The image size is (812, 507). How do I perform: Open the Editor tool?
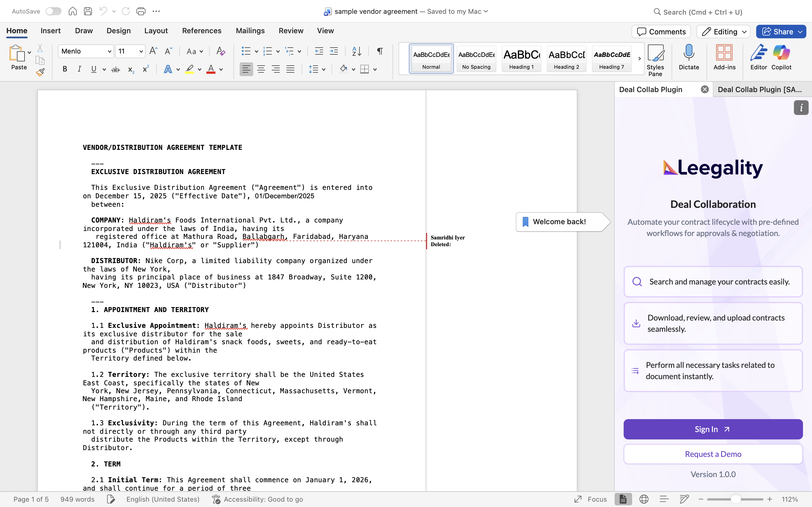click(758, 57)
